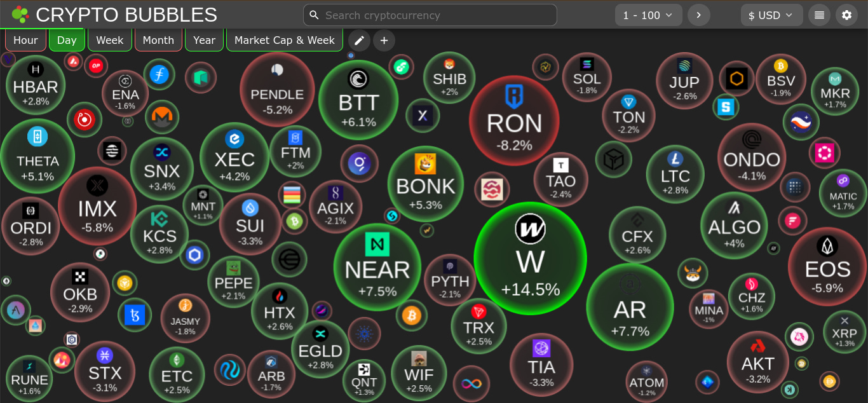Open the list view icon
The image size is (868, 403).
pos(820,15)
